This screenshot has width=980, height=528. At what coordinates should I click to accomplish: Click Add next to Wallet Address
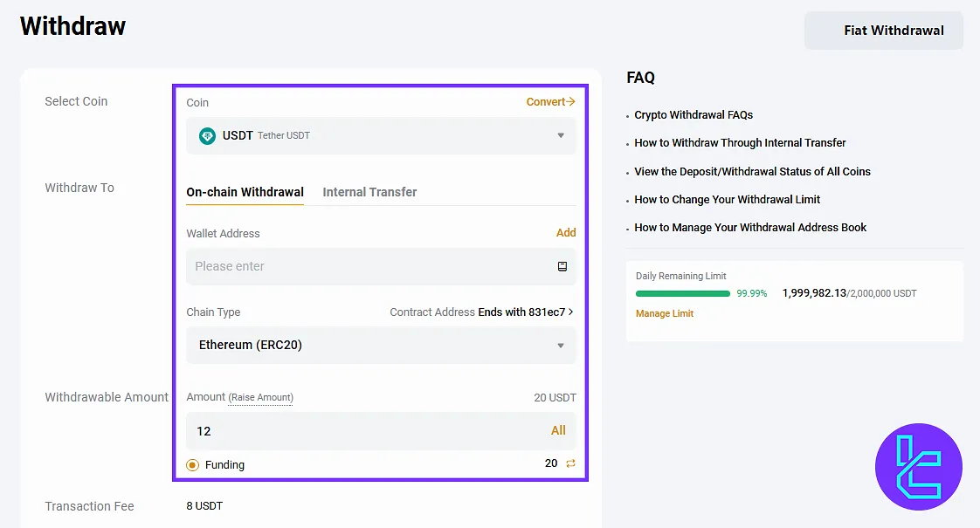[x=566, y=232]
